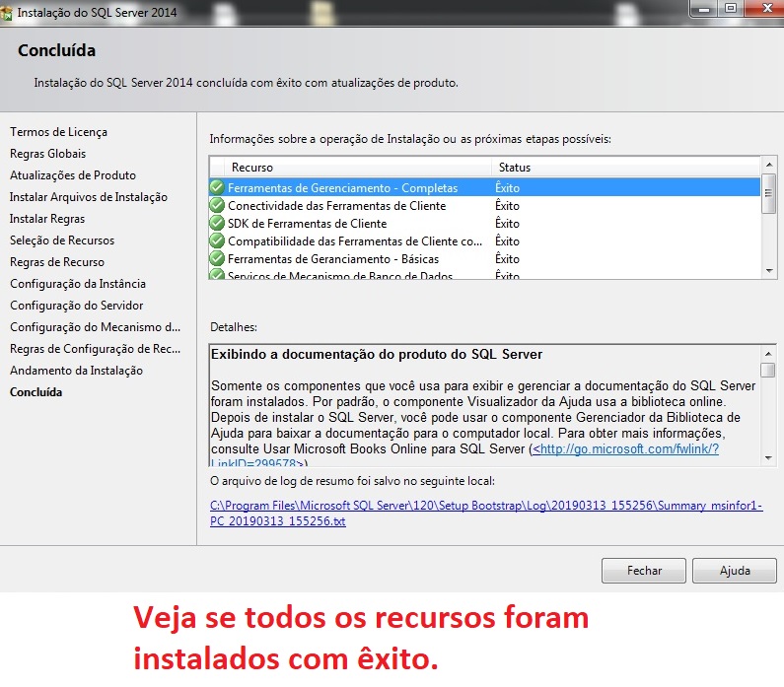Click green check icon beside Ferramentas de Geranciamento - Básicas

[217, 258]
